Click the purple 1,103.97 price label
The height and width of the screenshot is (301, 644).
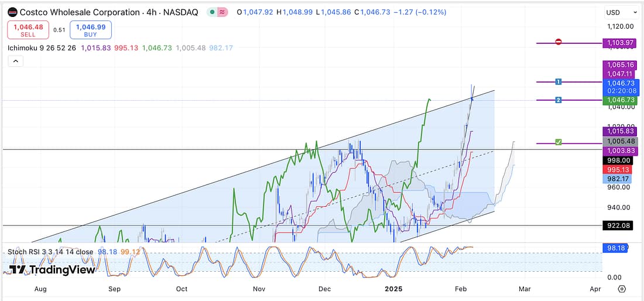(621, 43)
